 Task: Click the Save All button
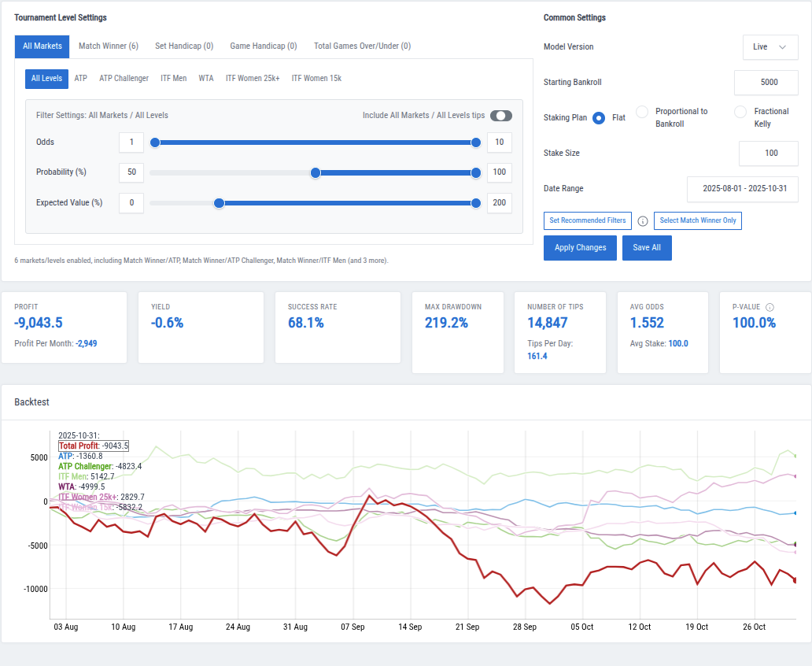[647, 247]
